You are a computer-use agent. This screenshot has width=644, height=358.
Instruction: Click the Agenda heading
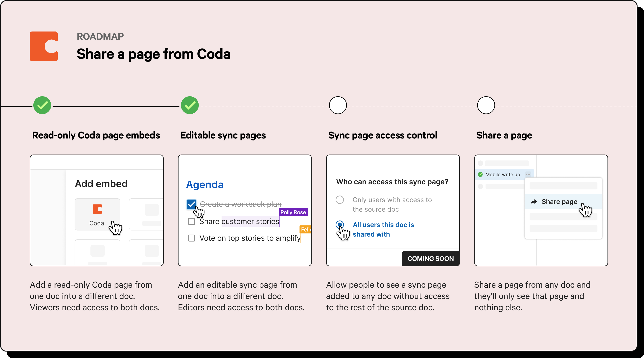coord(205,185)
